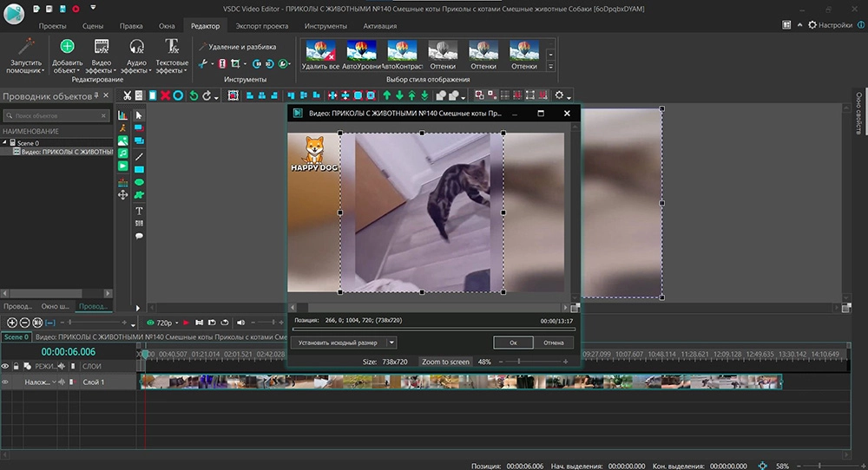Click the red X delete icon in the toolbar
The width and height of the screenshot is (868, 470).
click(x=165, y=95)
